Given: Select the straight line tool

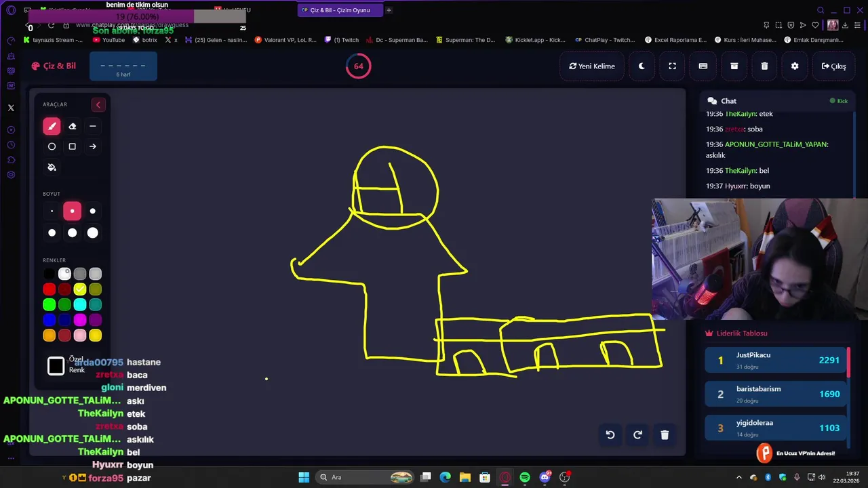Looking at the screenshot, I should click(93, 126).
